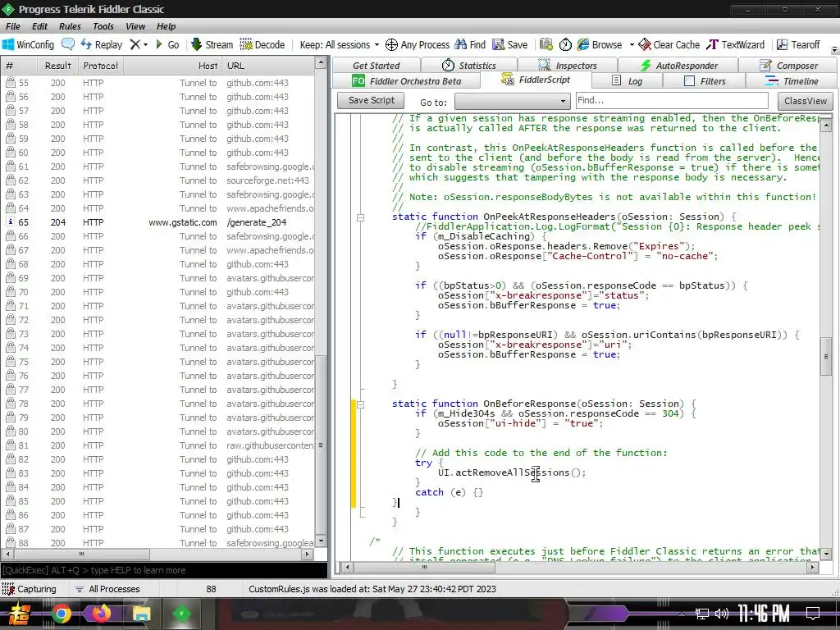The image size is (840, 630).
Task: Open Find sessions binoculars tool
Action: (x=470, y=44)
